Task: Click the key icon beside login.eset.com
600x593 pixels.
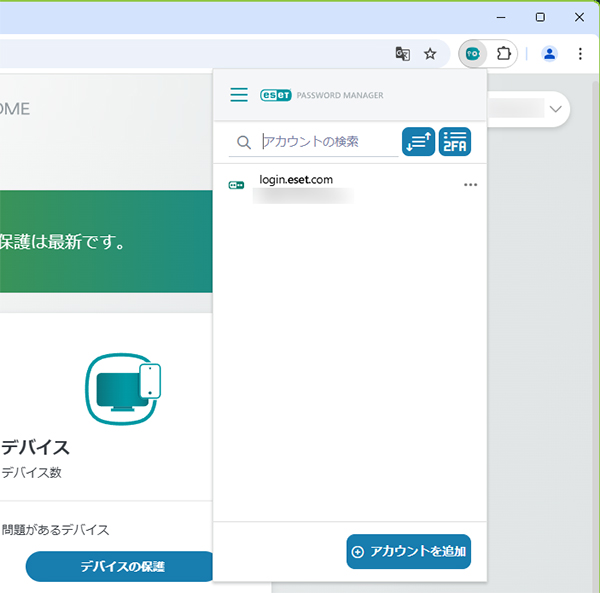Action: (236, 185)
